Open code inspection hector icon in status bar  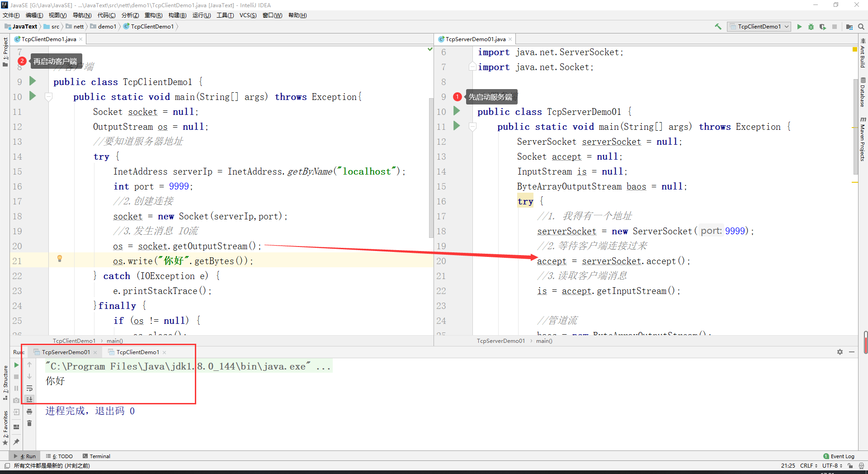pos(861,465)
